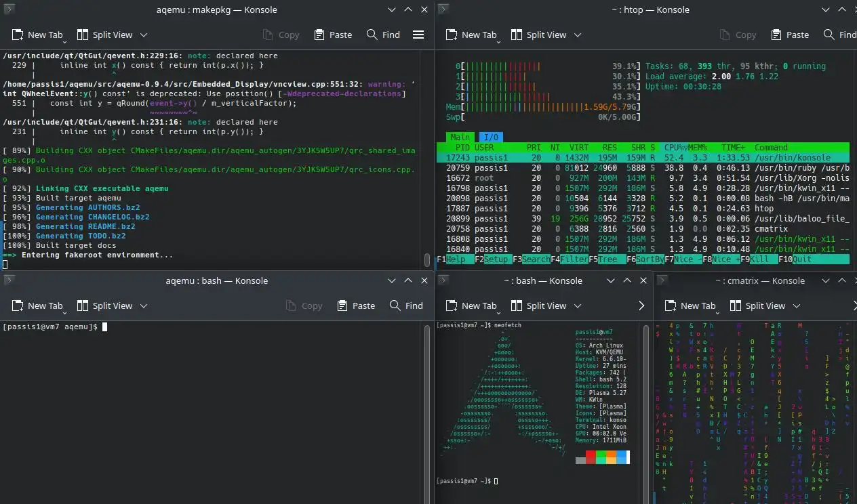Click the makepkg terminal scrollbar handle
This screenshot has width=857, height=504.
click(427, 259)
